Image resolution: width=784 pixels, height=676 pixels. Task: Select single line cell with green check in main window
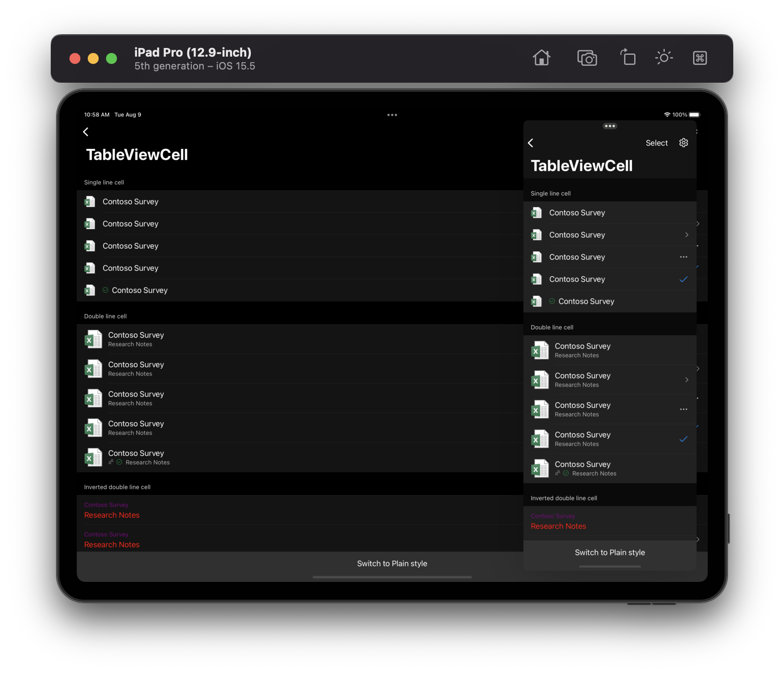tap(300, 290)
